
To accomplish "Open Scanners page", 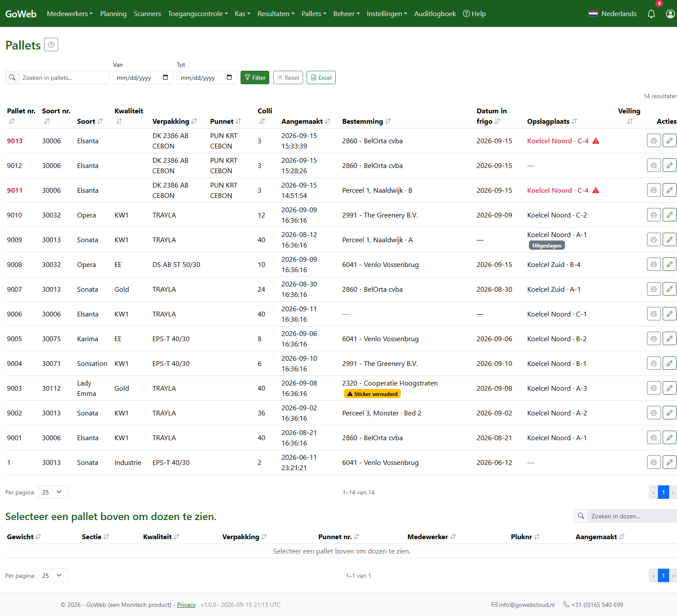I will pyautogui.click(x=147, y=14).
